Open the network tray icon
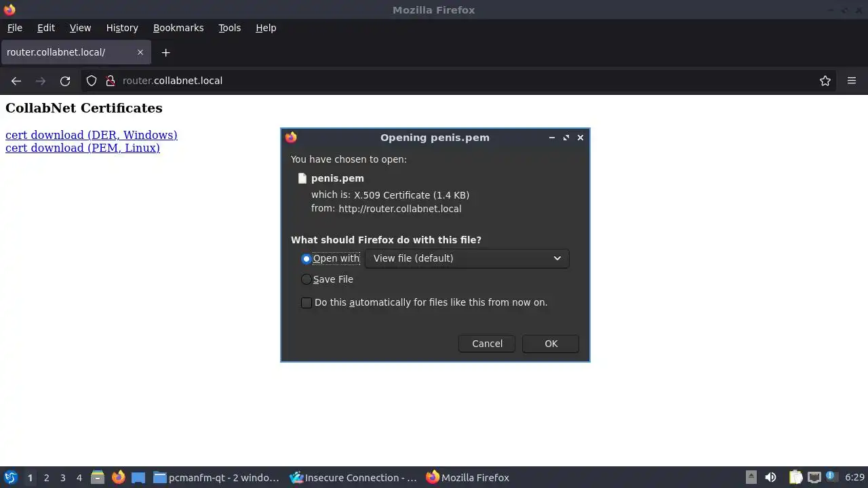 (814, 478)
